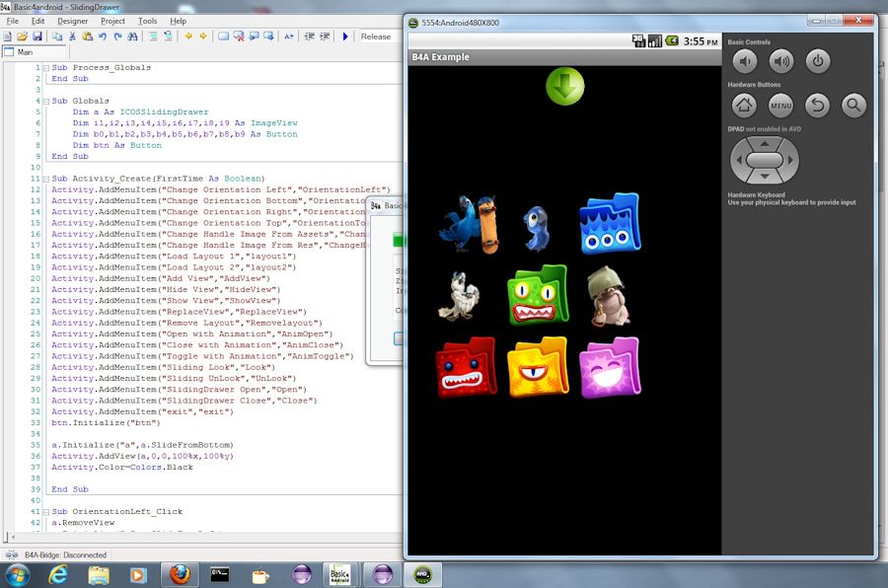Tap the white cockatoo image

459,296
